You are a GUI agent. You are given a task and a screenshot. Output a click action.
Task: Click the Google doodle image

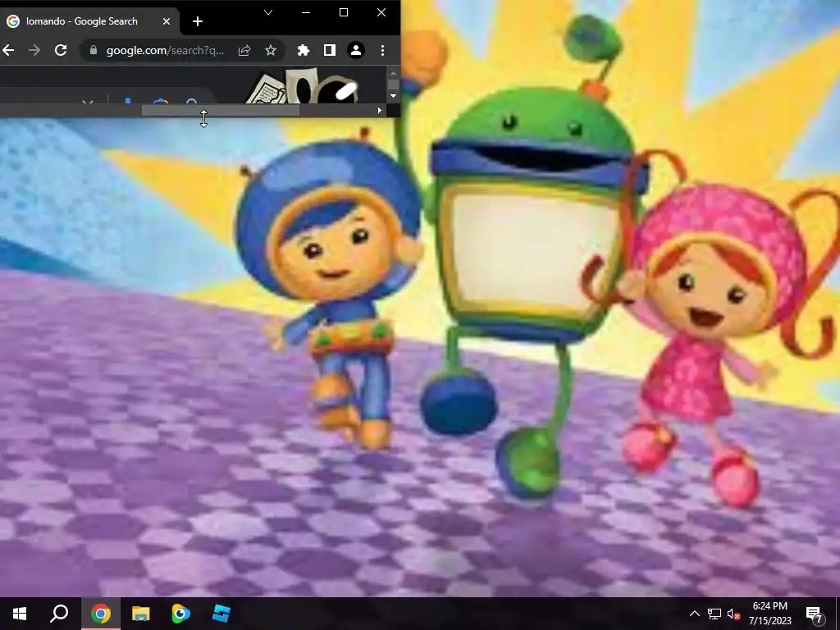click(x=303, y=85)
